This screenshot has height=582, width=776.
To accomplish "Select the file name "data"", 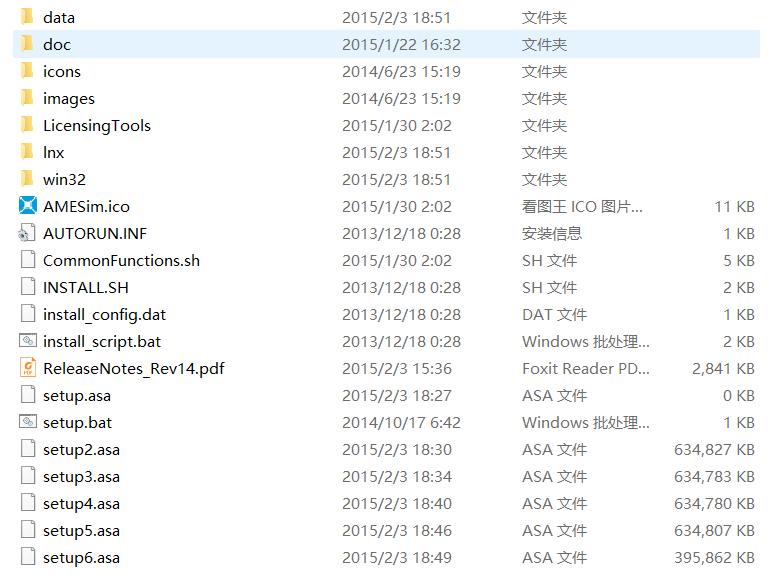I will coord(59,18).
